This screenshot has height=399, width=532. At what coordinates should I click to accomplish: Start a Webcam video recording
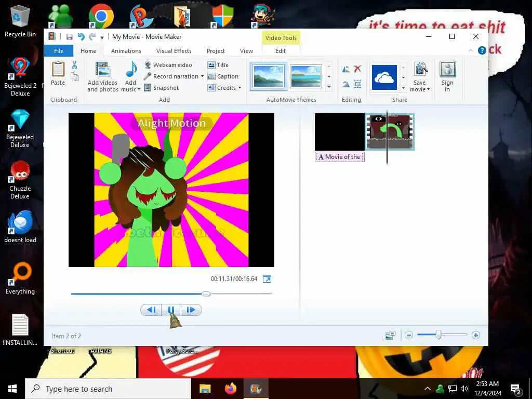[168, 65]
